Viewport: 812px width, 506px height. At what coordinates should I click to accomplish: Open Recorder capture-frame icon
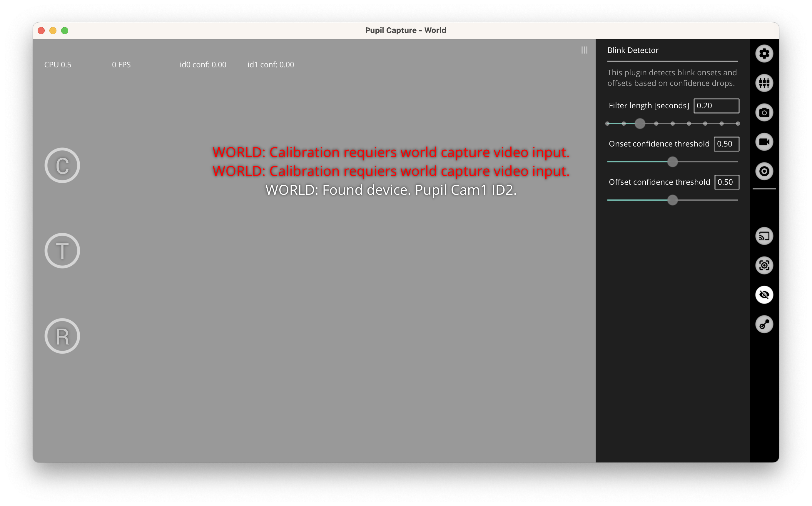click(764, 266)
